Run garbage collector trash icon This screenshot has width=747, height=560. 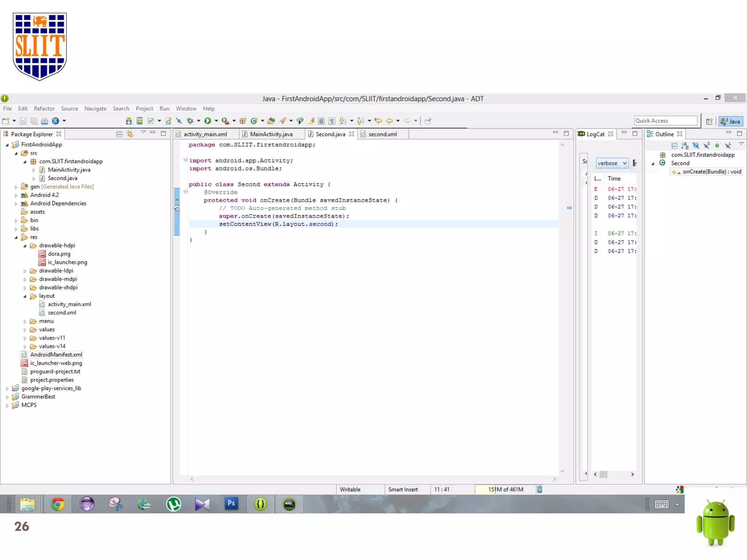(539, 489)
